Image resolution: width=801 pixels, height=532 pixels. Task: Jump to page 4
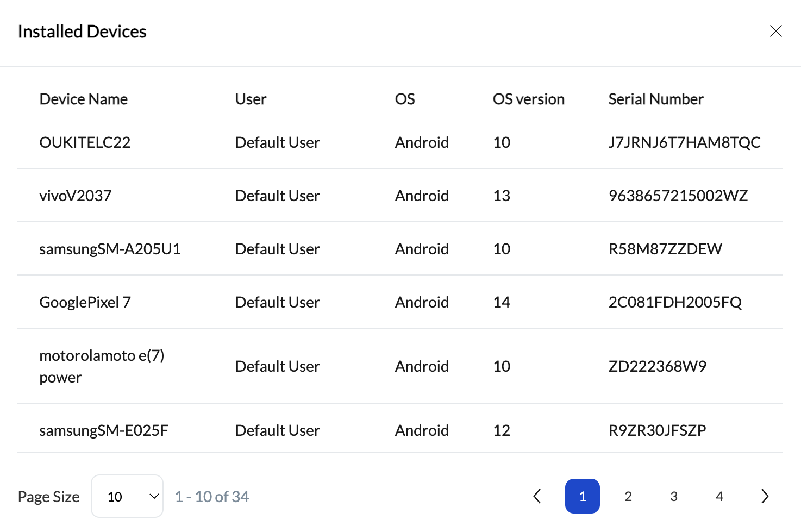point(719,496)
